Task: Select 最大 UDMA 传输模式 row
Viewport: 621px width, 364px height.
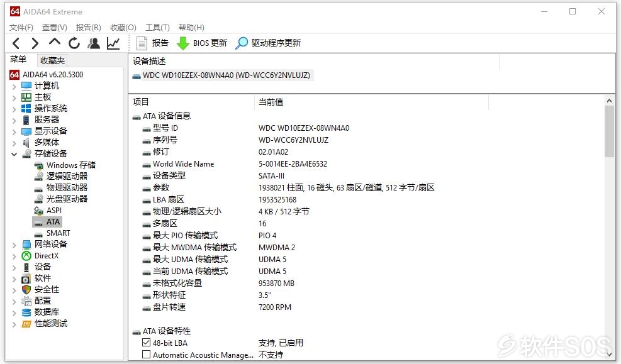Action: coord(190,259)
